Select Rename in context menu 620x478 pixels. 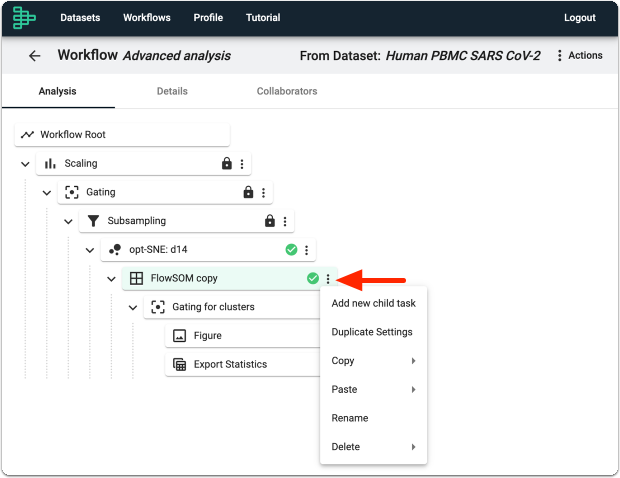[x=373, y=418]
